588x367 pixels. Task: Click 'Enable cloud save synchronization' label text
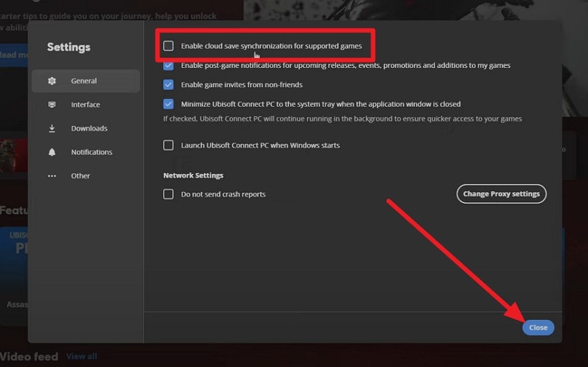pos(271,46)
